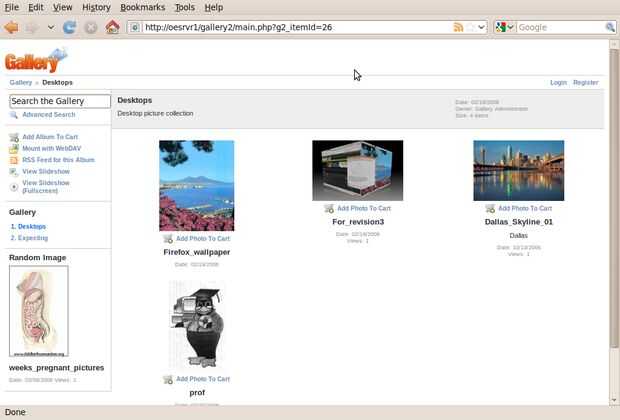The height and width of the screenshot is (420, 620).
Task: Click the Mount with WebDAV icon
Action: point(14,149)
